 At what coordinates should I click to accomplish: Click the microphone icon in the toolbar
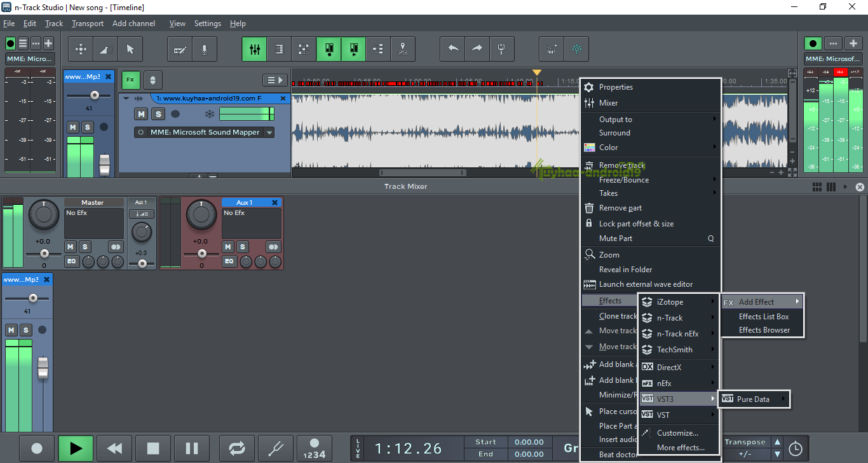205,49
